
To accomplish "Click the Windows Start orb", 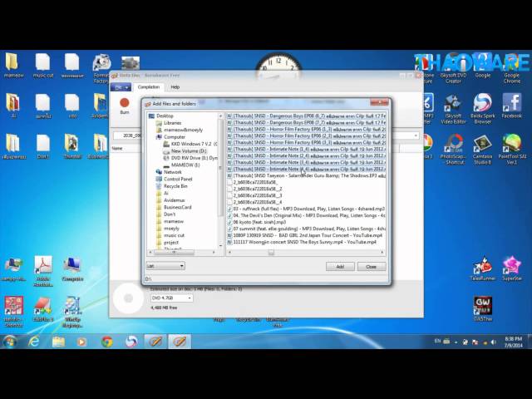I will coord(10,342).
